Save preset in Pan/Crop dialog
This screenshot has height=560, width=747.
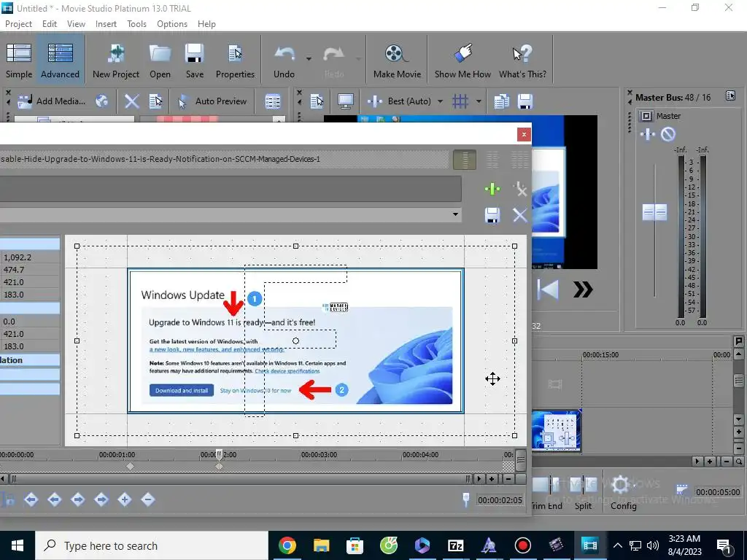point(492,215)
